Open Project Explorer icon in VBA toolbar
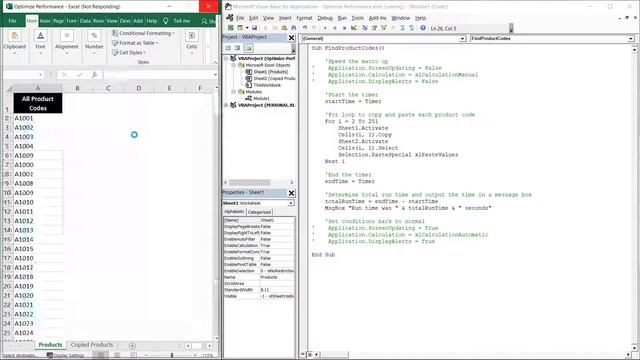 click(364, 28)
